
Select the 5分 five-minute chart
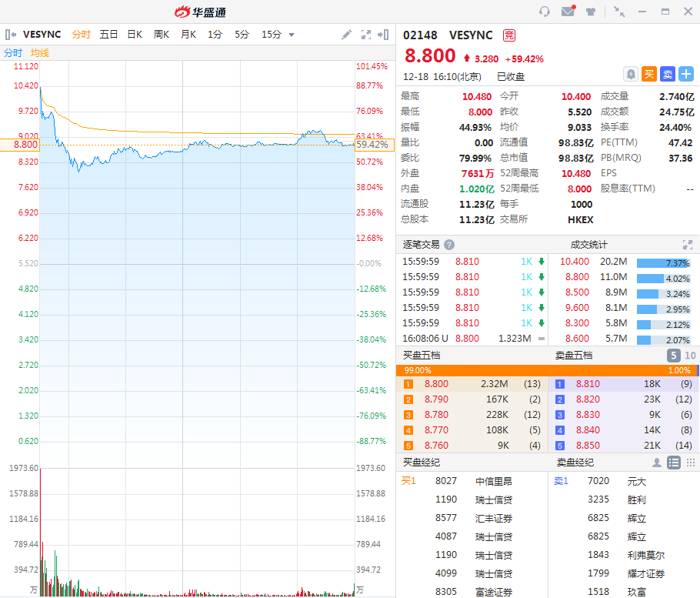[242, 35]
